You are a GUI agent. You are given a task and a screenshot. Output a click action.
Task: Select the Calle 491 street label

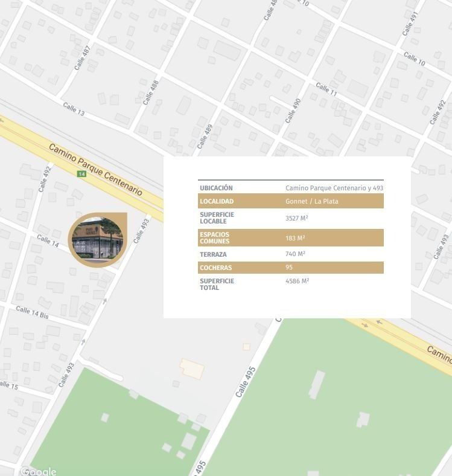[x=410, y=23]
